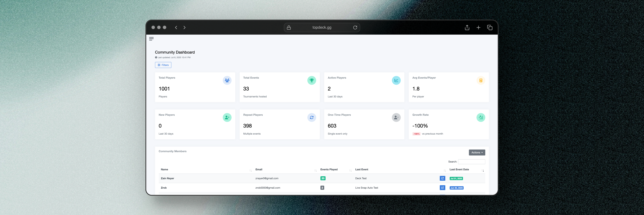
Task: Click the Active Players chart icon
Action: point(396,80)
